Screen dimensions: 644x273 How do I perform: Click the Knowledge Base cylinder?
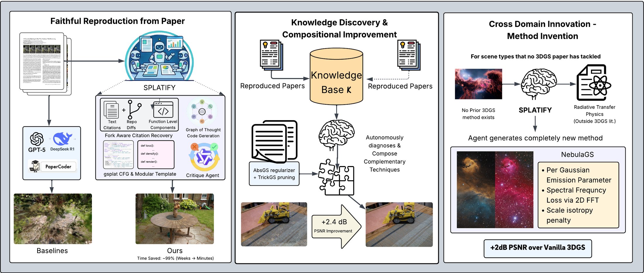point(336,76)
